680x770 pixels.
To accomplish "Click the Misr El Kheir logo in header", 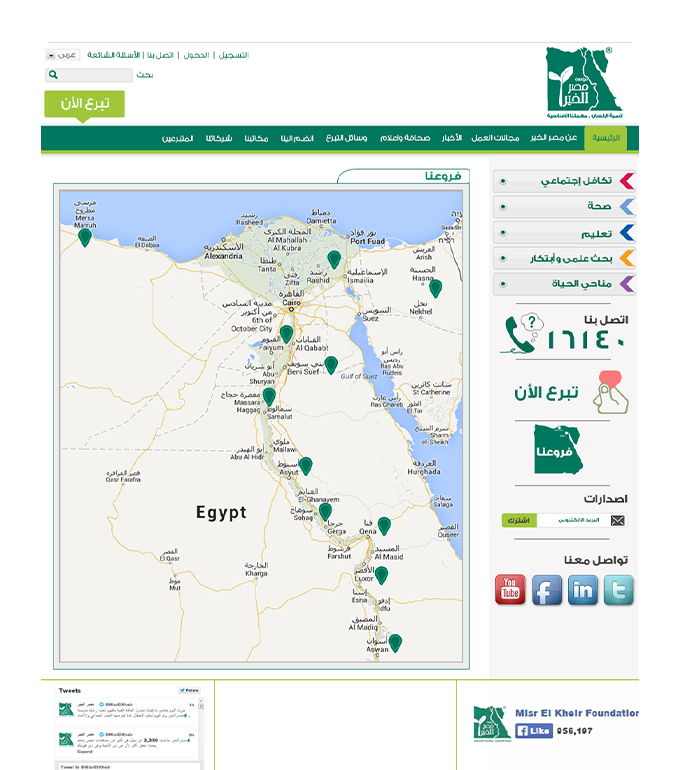I will click(x=584, y=82).
